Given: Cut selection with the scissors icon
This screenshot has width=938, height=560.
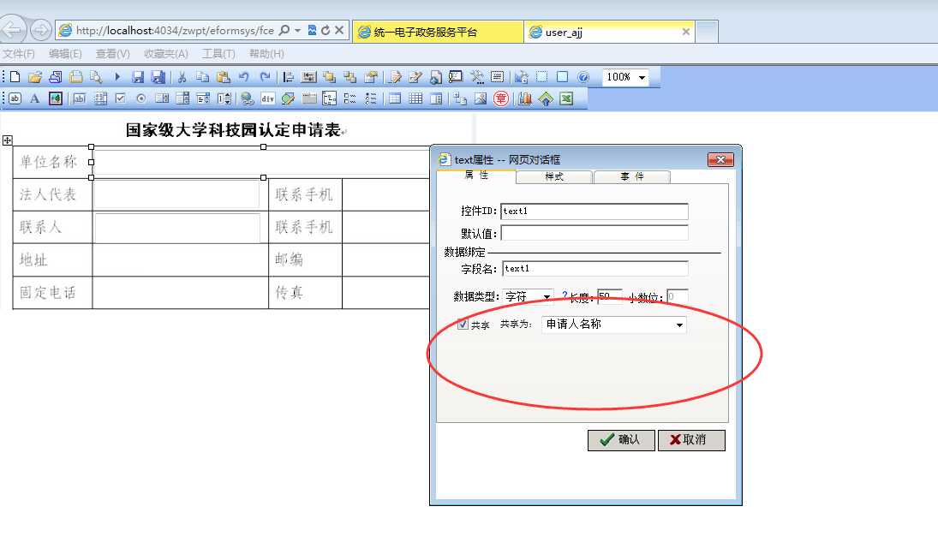Looking at the screenshot, I should point(182,76).
